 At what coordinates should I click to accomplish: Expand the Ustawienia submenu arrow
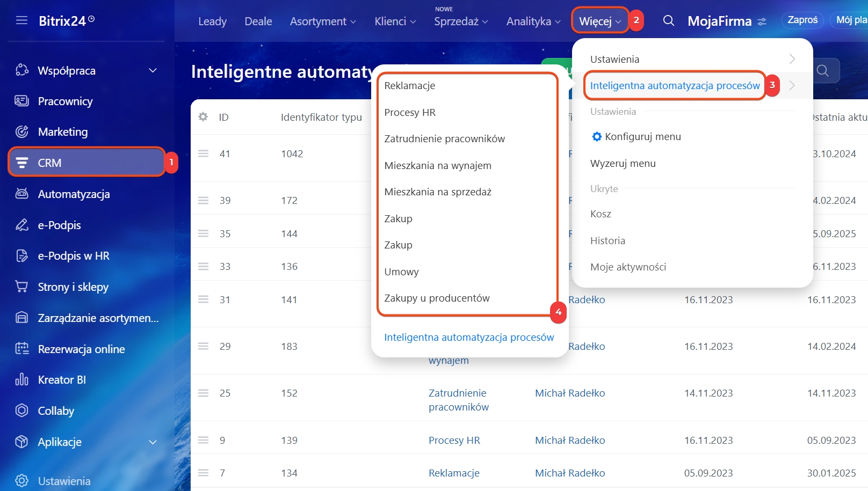click(792, 59)
